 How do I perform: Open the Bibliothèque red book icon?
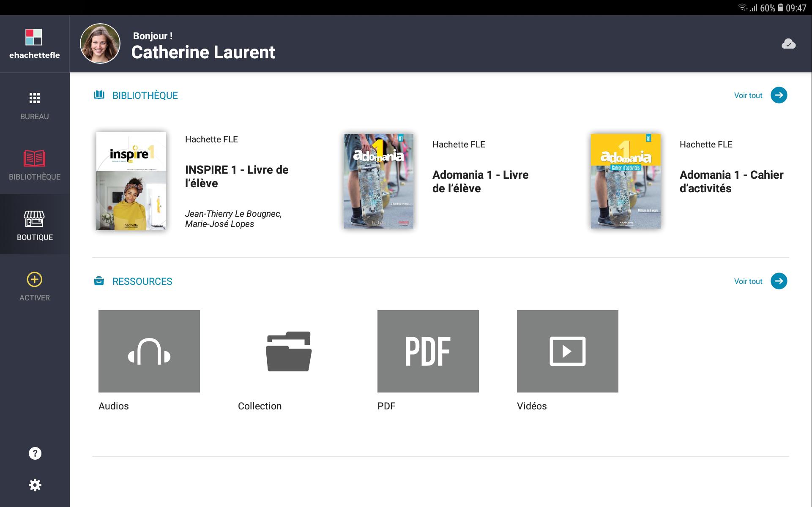[35, 158]
